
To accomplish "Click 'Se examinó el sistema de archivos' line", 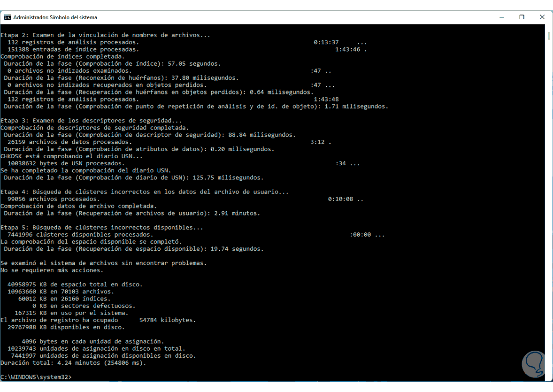I will [104, 263].
